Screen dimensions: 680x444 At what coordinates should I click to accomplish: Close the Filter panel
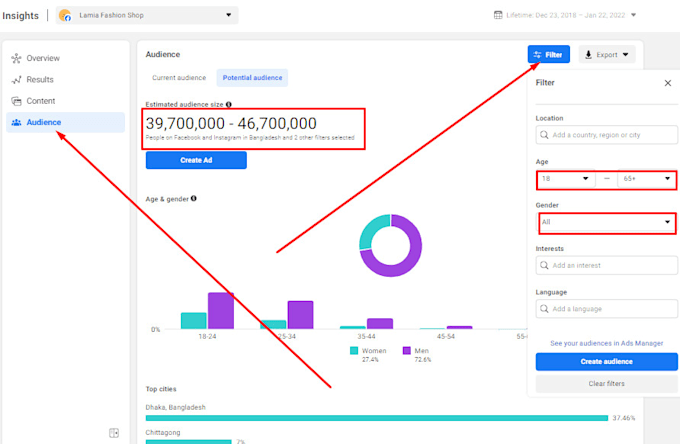click(668, 83)
